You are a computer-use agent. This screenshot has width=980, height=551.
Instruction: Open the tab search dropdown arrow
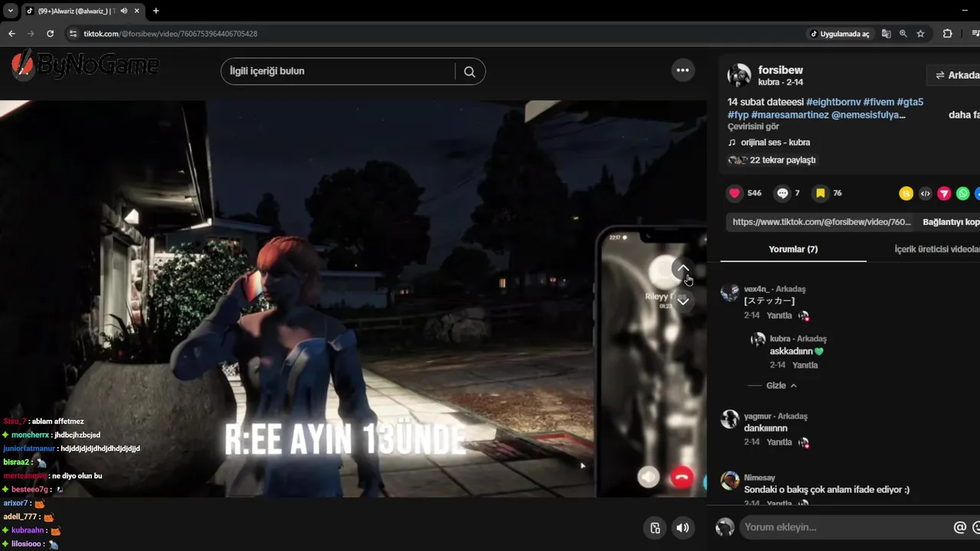click(11, 11)
